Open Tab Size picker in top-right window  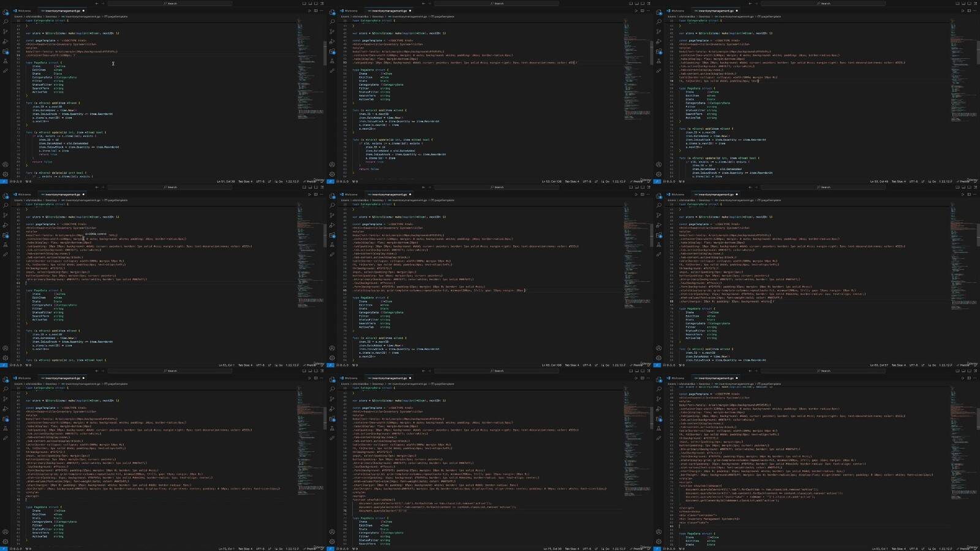coord(898,181)
